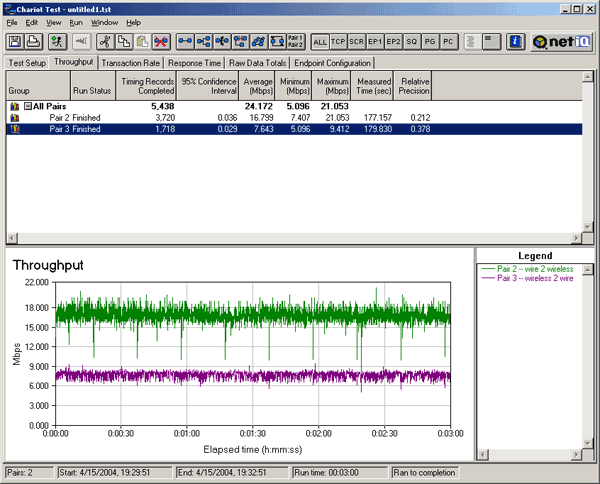Switch to the Response Time tab
This screenshot has width=600, height=484.
(x=195, y=62)
